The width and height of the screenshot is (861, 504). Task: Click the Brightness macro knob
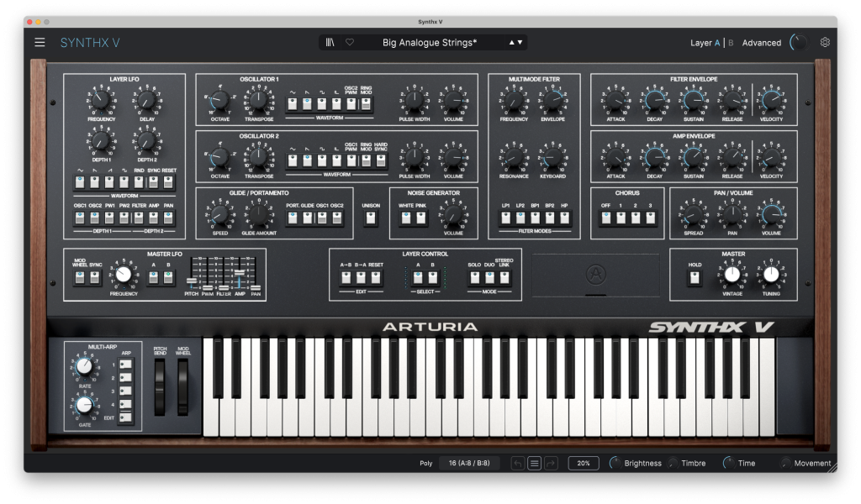(615, 464)
